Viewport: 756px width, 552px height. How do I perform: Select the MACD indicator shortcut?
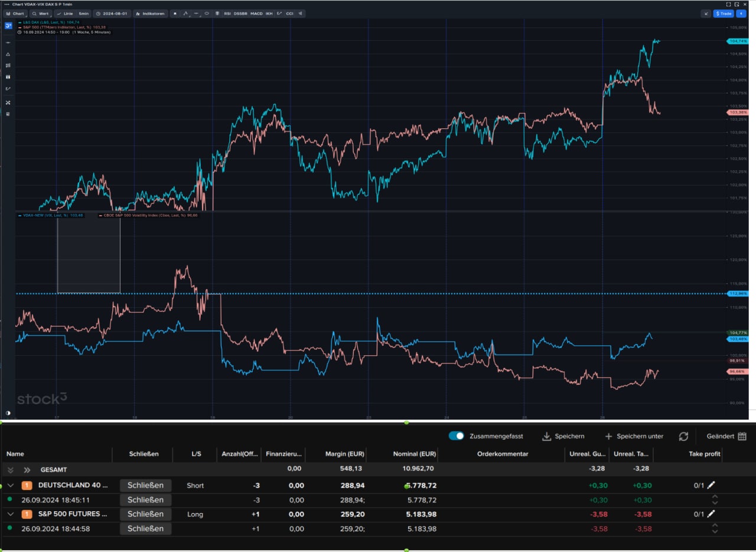[x=257, y=13]
